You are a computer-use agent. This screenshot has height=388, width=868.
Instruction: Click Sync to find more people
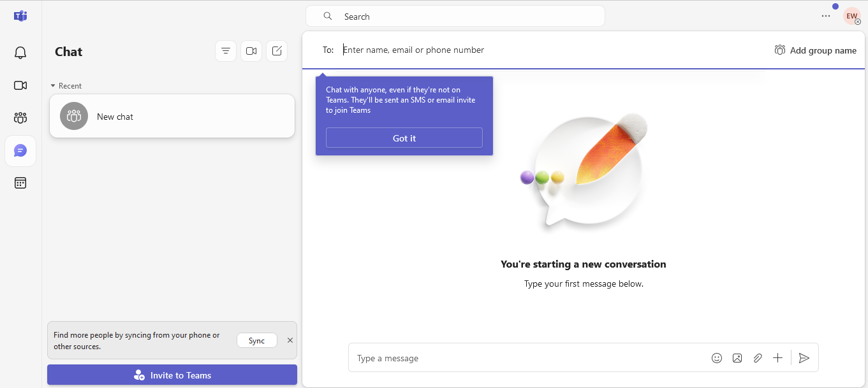pos(256,340)
